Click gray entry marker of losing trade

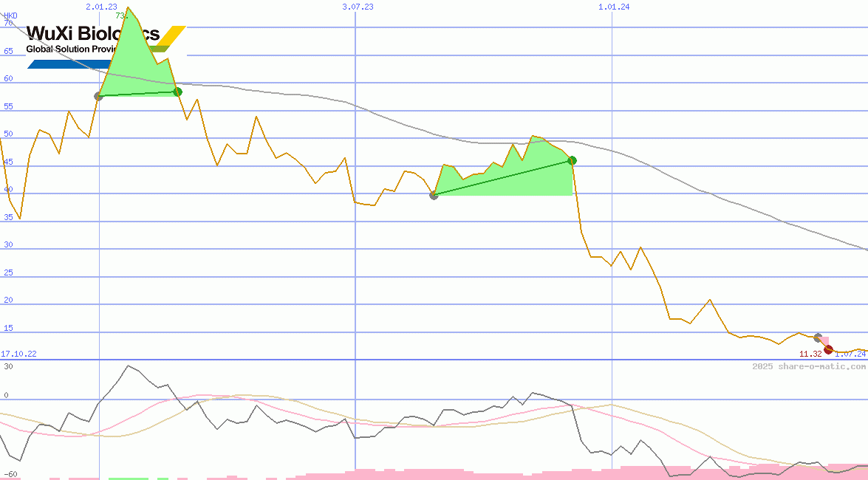pos(818,337)
